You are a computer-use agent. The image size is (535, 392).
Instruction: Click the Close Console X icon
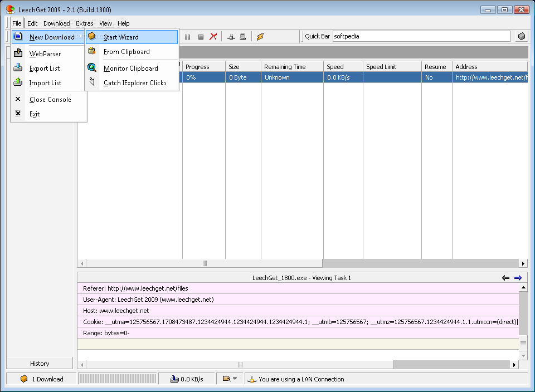click(x=18, y=99)
